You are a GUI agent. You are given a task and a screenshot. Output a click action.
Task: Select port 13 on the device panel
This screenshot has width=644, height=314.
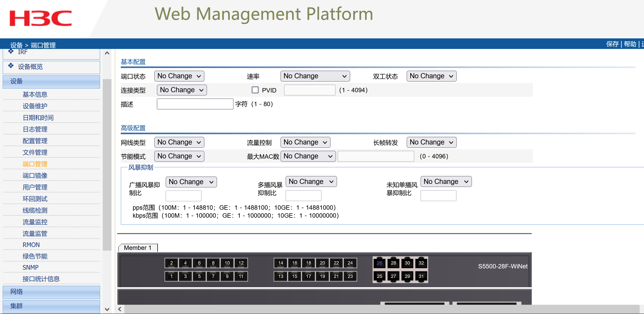point(281,276)
